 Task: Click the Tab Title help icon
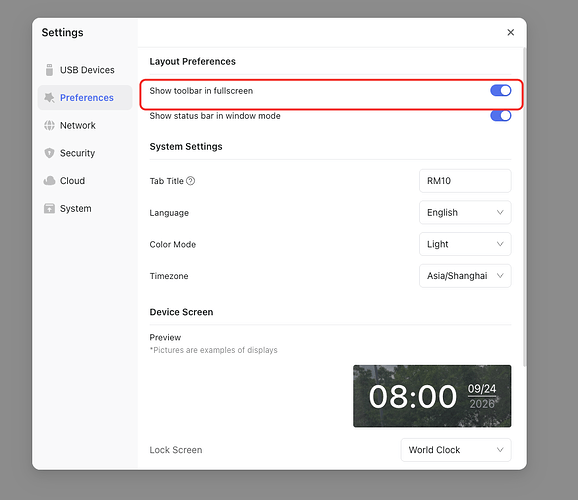pyautogui.click(x=191, y=181)
